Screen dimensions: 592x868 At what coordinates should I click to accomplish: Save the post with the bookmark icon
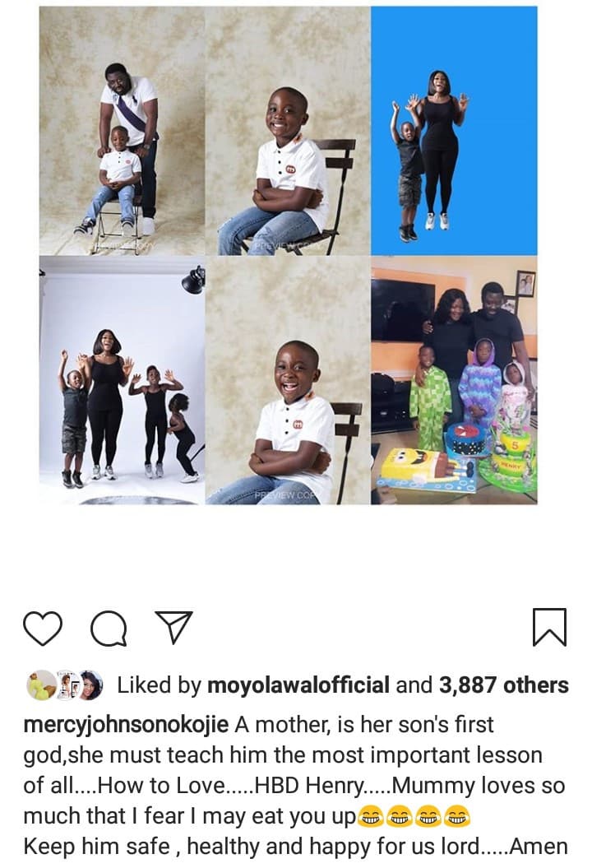(x=549, y=627)
